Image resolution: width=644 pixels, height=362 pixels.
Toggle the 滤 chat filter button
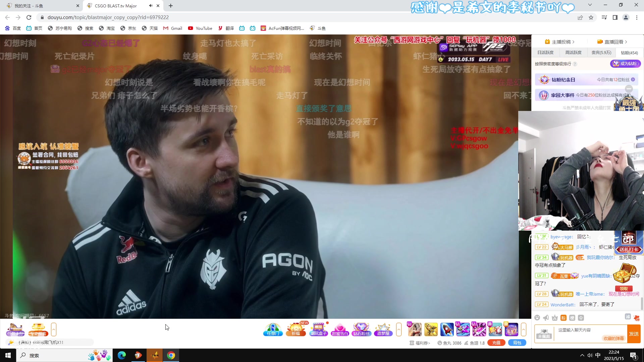[628, 317]
